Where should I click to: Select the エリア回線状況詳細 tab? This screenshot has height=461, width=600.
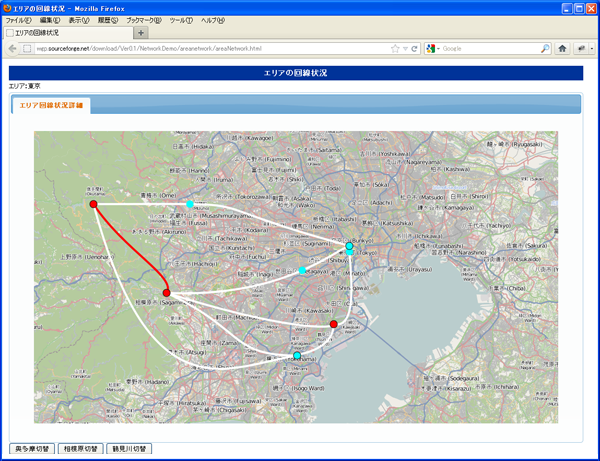(51, 105)
